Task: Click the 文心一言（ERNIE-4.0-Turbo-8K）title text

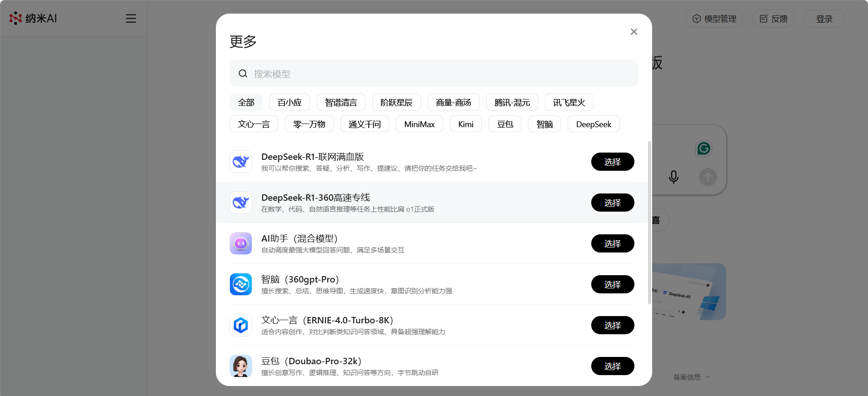Action: click(x=327, y=320)
